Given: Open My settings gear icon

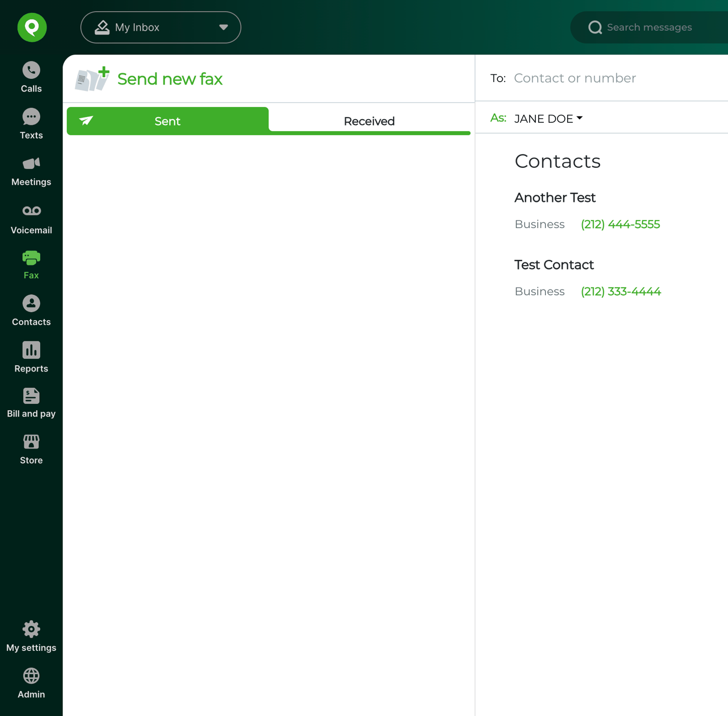Looking at the screenshot, I should click(x=31, y=629).
